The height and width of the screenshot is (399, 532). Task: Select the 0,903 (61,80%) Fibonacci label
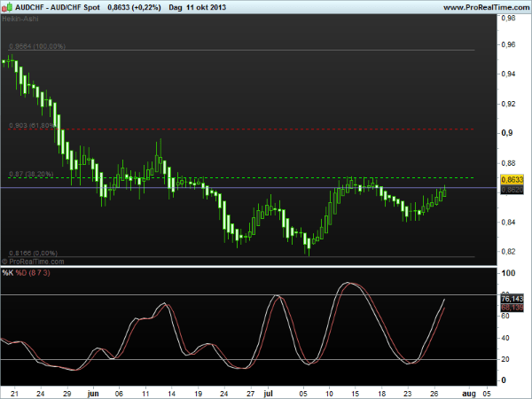pos(32,126)
